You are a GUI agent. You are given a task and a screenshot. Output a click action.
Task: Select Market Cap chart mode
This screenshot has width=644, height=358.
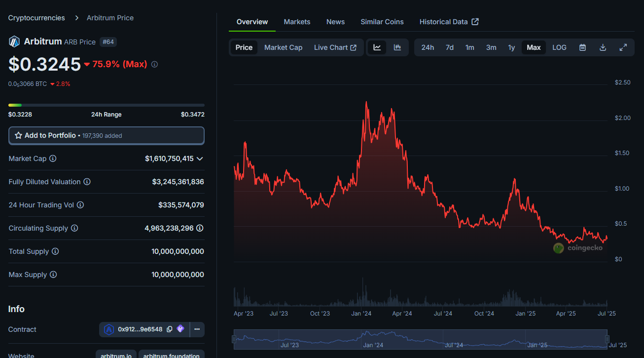284,47
